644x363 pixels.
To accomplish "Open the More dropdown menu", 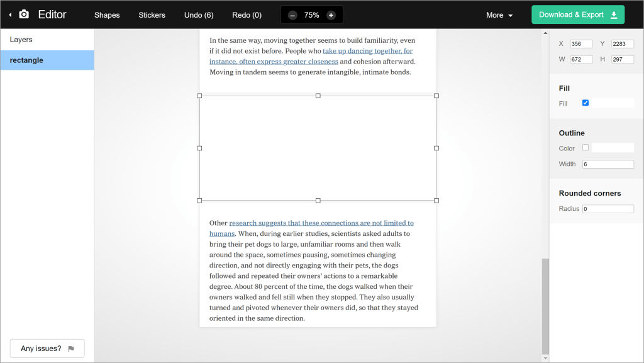I will pos(499,15).
